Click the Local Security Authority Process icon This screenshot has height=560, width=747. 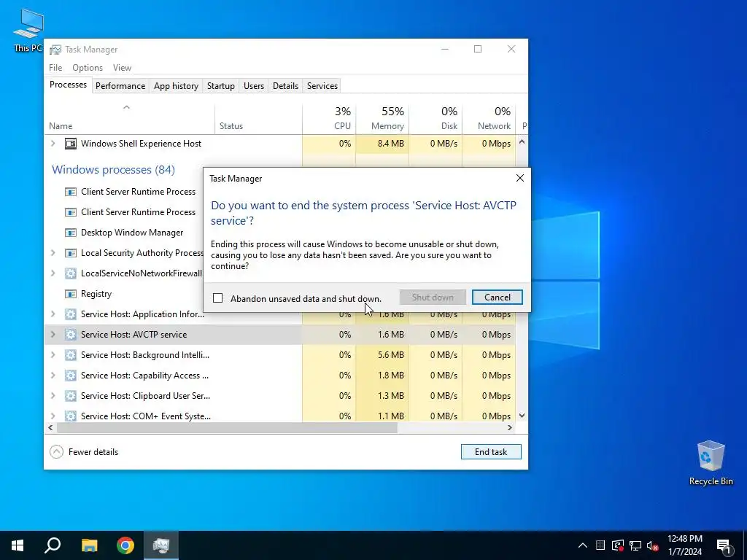[x=71, y=253]
